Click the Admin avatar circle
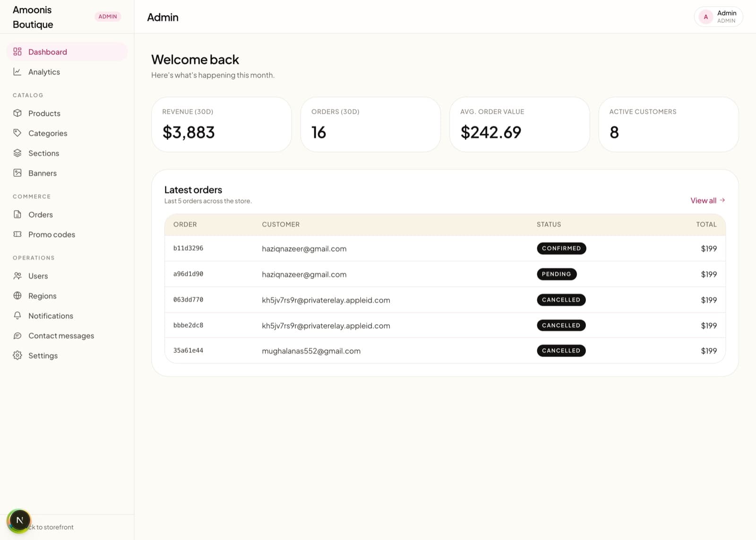The height and width of the screenshot is (540, 756). 705,17
